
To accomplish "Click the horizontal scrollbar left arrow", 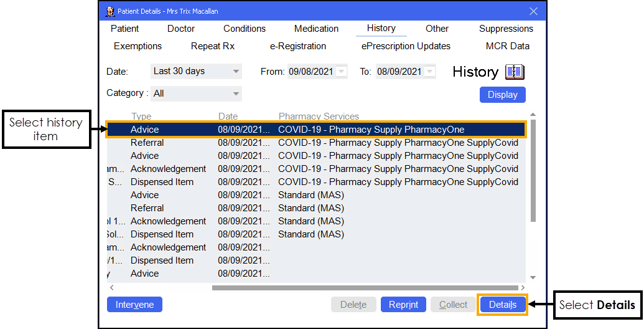I will (x=112, y=288).
